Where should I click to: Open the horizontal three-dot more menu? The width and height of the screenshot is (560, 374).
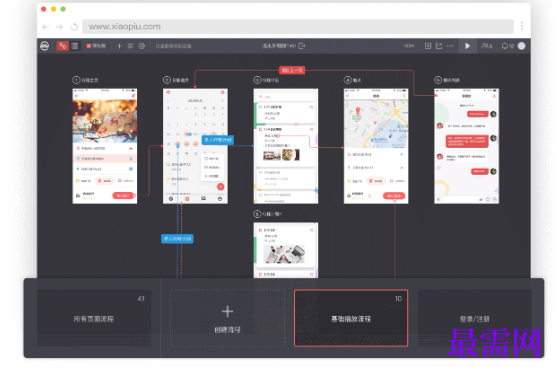(x=450, y=46)
